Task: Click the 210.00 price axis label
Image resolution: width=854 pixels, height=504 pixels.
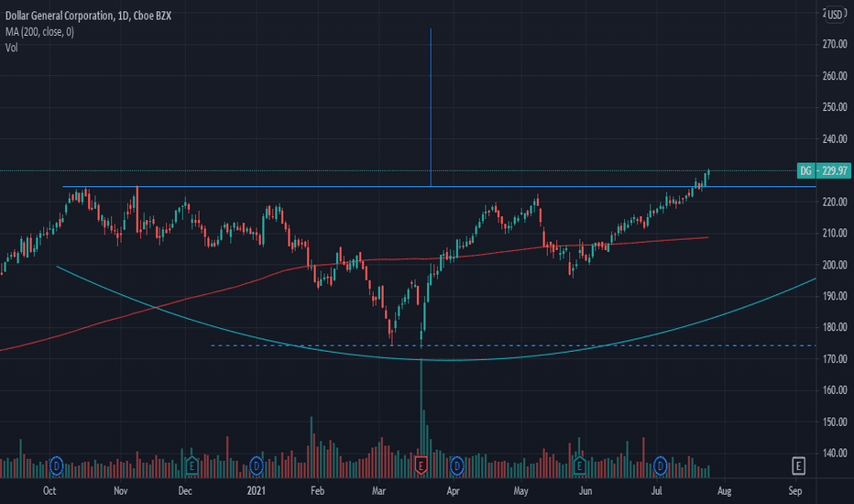Action: click(835, 233)
